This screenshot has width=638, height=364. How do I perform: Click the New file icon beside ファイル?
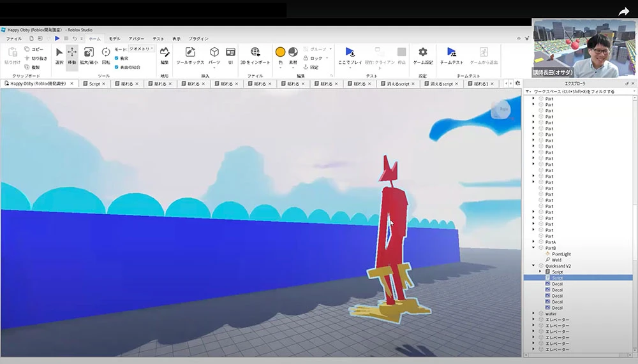[x=31, y=38]
